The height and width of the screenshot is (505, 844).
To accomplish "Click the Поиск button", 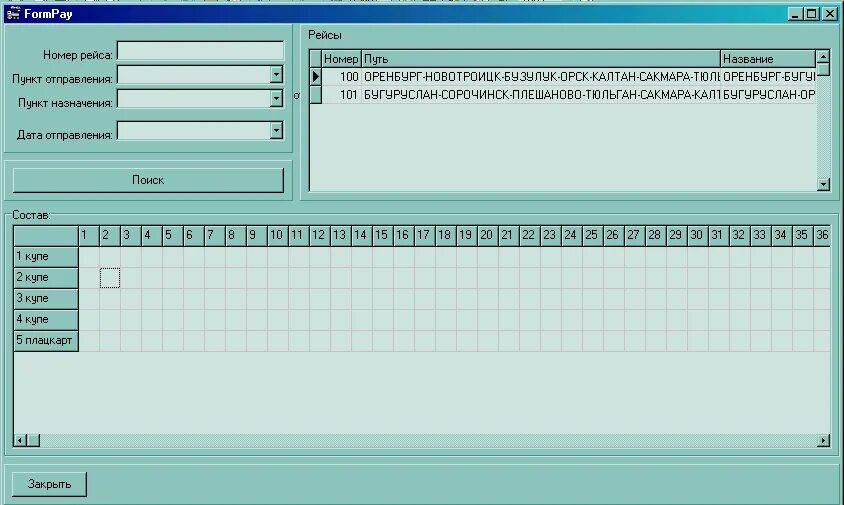I will [x=148, y=180].
